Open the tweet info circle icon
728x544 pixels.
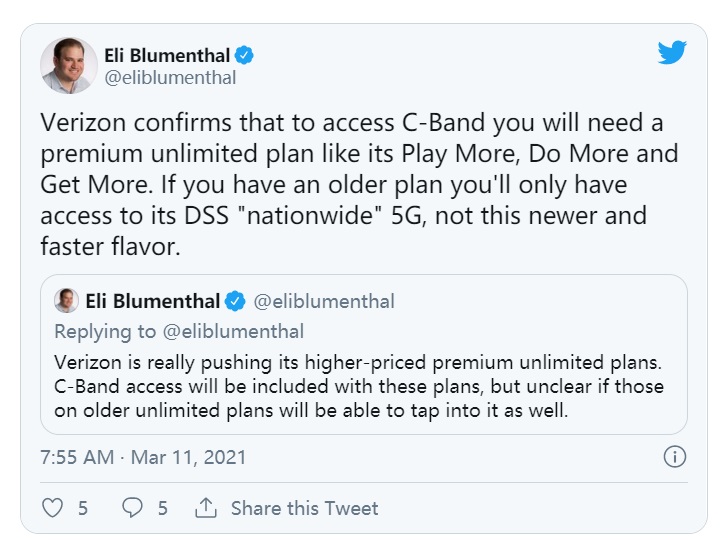674,457
